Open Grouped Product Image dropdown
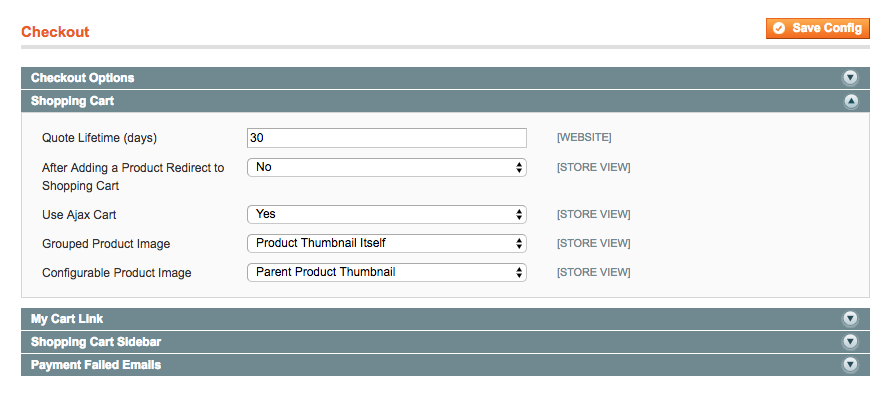 387,243
